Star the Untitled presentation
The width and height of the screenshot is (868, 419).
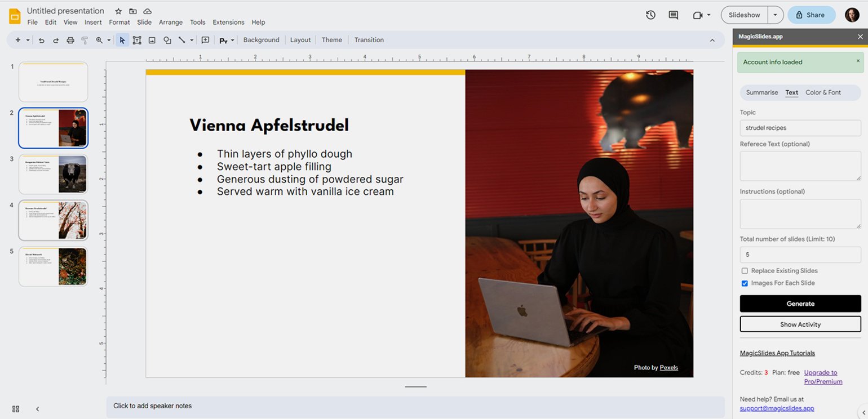tap(118, 11)
